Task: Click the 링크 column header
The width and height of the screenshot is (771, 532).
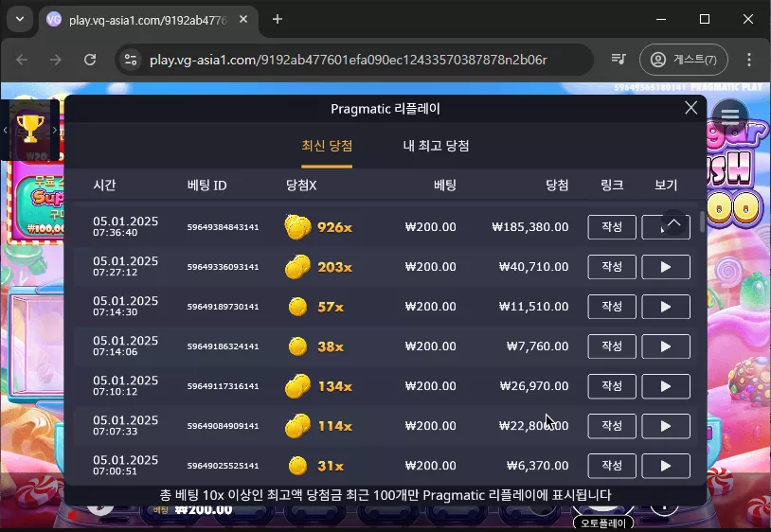Action: click(612, 186)
